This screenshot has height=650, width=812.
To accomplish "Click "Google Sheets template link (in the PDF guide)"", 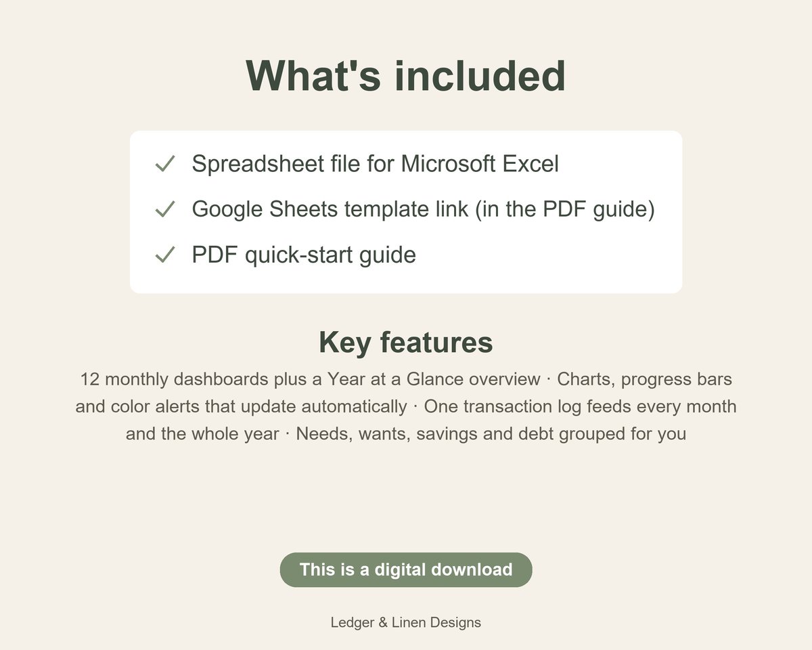I will pyautogui.click(x=424, y=209).
